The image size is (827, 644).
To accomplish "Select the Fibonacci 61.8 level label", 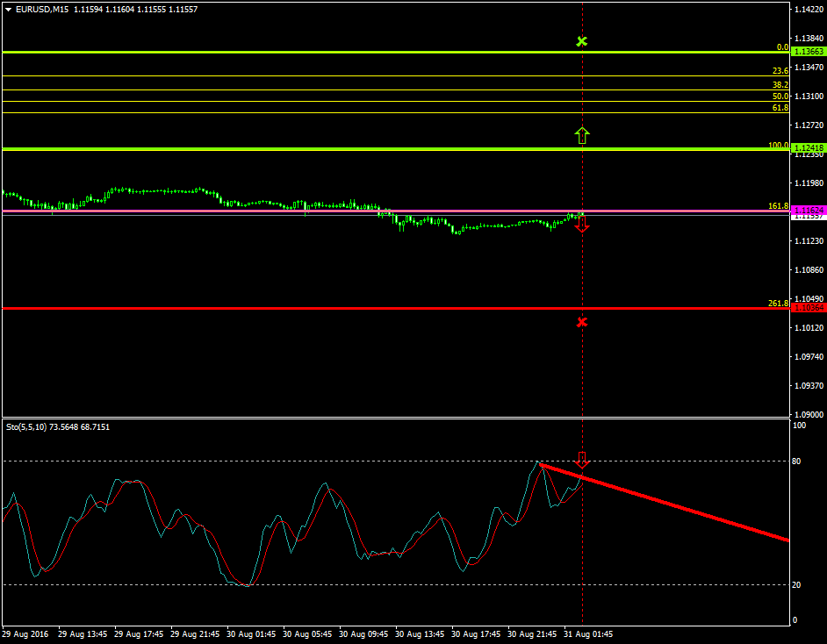I will tap(780, 108).
